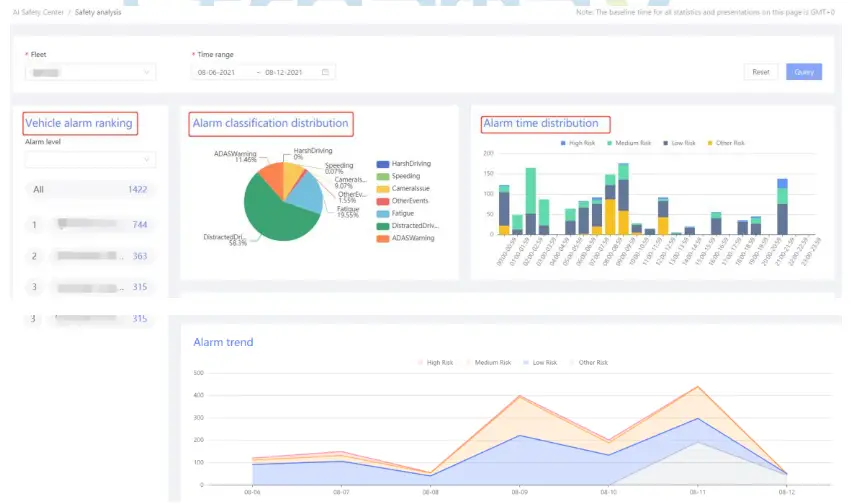This screenshot has width=851, height=504.
Task: Toggle ADASWarning in pie chart legend
Action: 405,238
